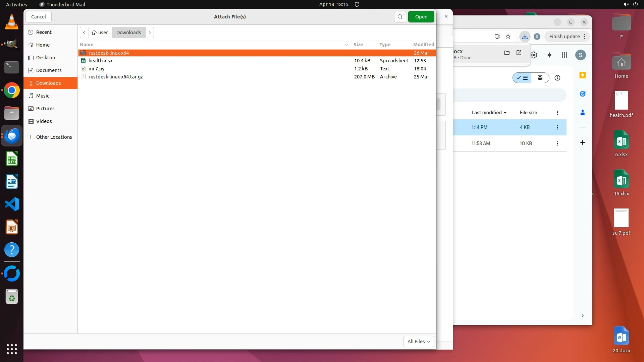Screen dimensions: 644x362
Task: Sort by Last modified dropdown arrow
Action: point(505,113)
